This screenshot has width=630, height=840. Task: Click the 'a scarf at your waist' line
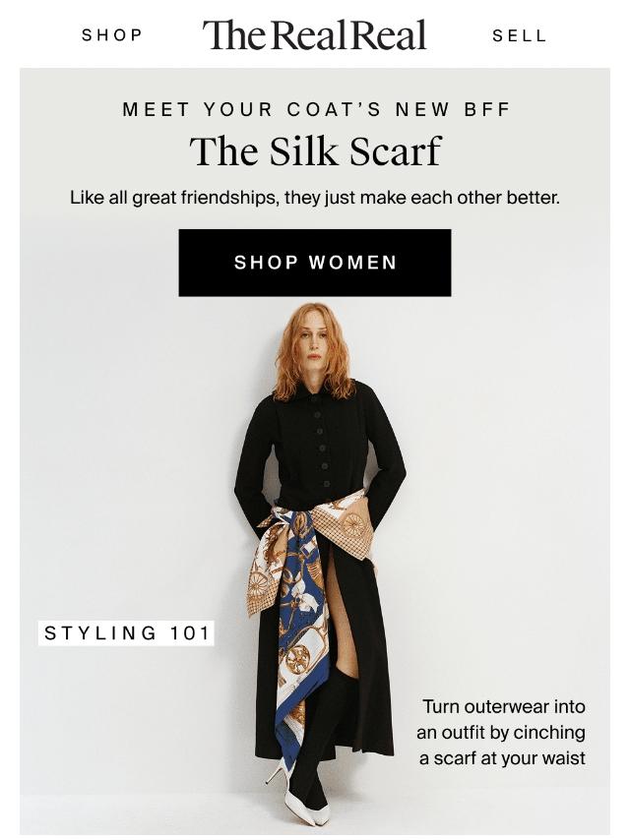click(502, 758)
